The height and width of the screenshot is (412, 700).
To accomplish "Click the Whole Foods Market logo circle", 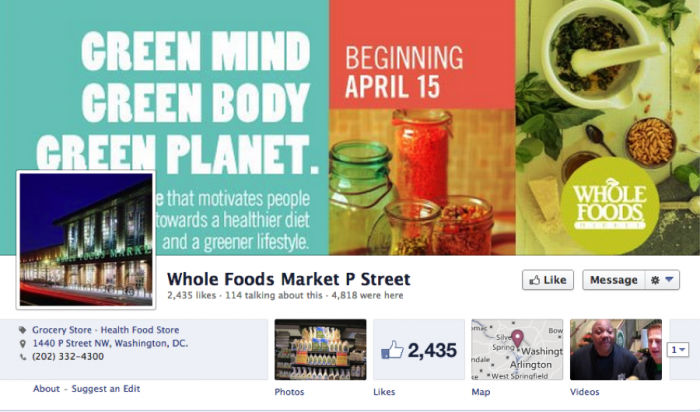I will coord(609,205).
